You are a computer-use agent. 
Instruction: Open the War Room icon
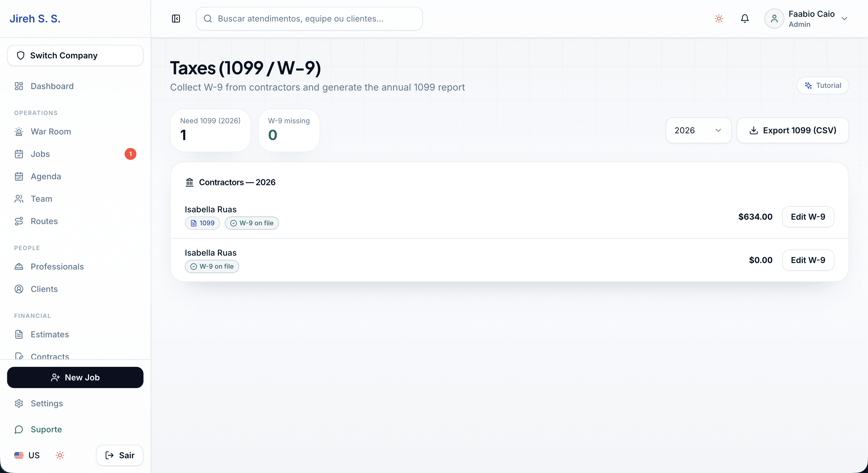tap(19, 132)
